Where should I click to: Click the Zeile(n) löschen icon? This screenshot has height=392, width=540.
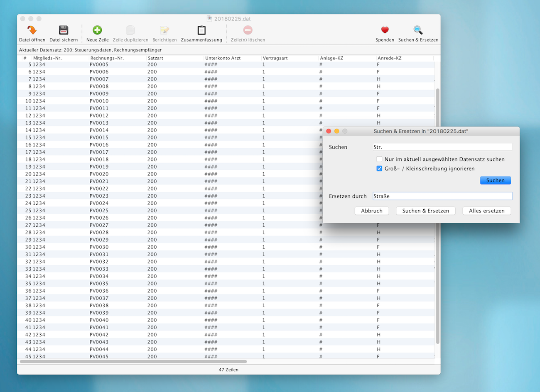point(248,30)
